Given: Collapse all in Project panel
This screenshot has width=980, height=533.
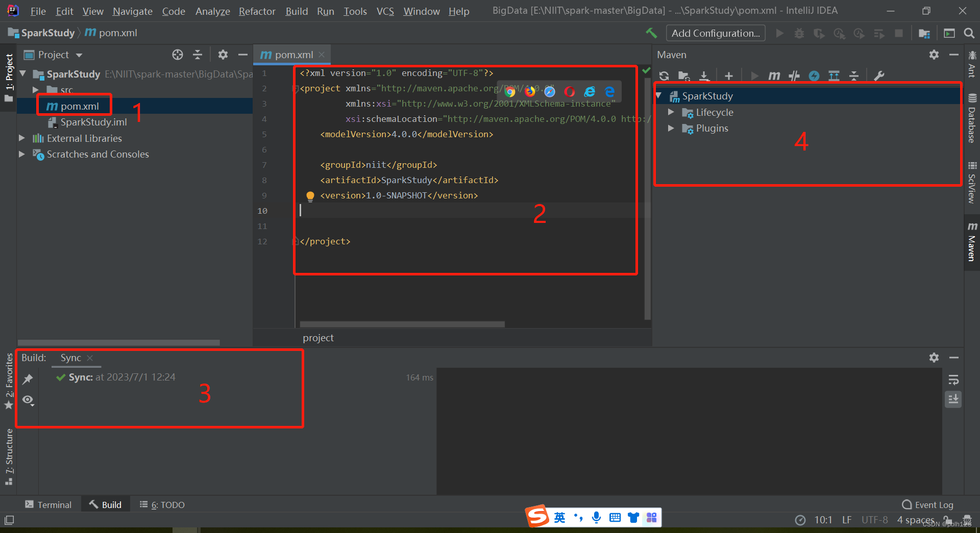Looking at the screenshot, I should click(x=198, y=55).
